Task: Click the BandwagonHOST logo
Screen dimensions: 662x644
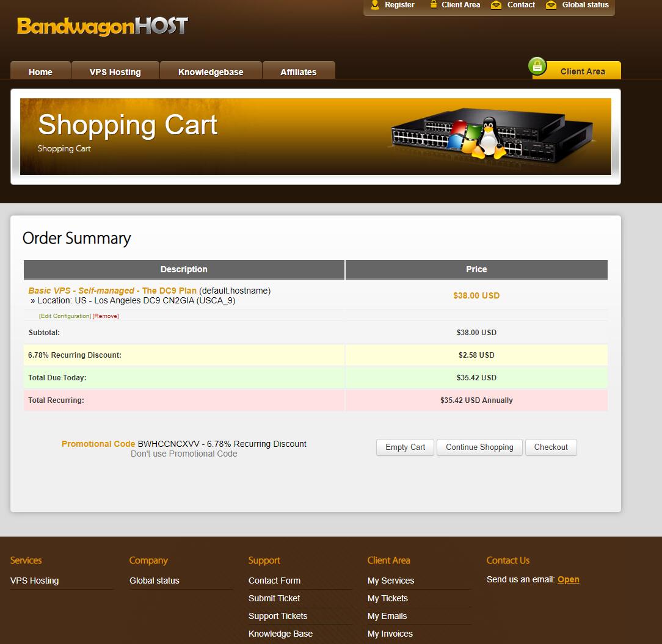Action: point(102,26)
